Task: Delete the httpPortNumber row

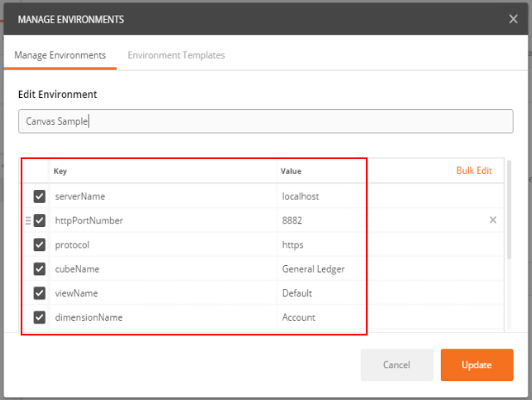Action: coord(492,220)
